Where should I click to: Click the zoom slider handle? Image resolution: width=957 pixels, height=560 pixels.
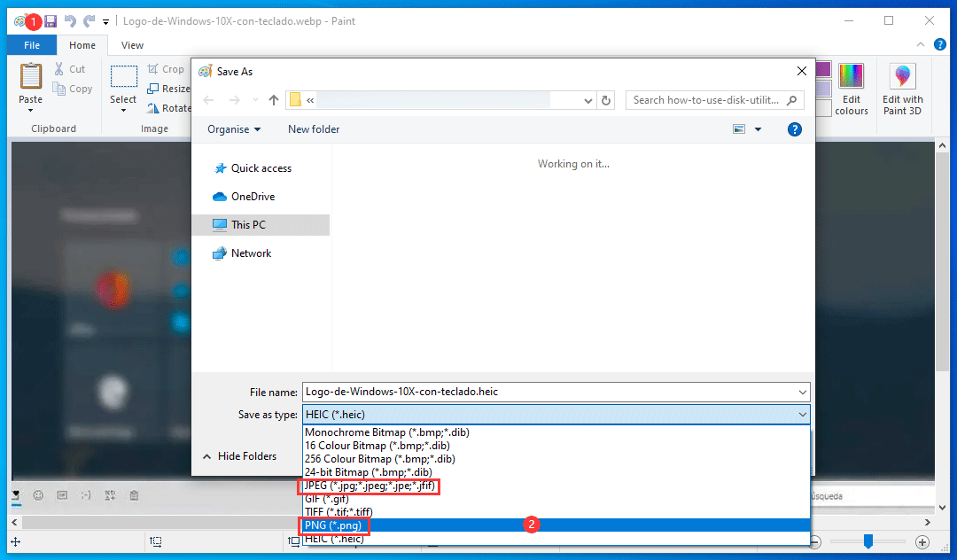[x=868, y=541]
